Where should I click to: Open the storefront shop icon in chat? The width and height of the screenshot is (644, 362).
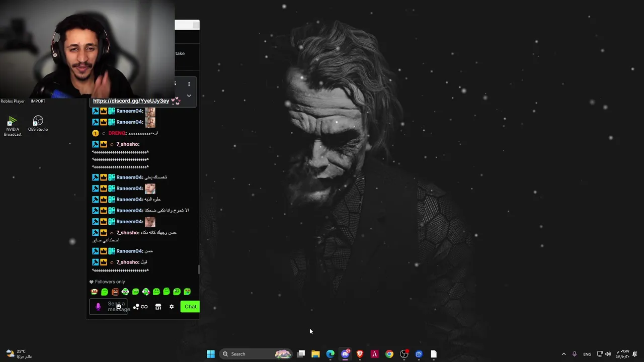[x=158, y=307]
